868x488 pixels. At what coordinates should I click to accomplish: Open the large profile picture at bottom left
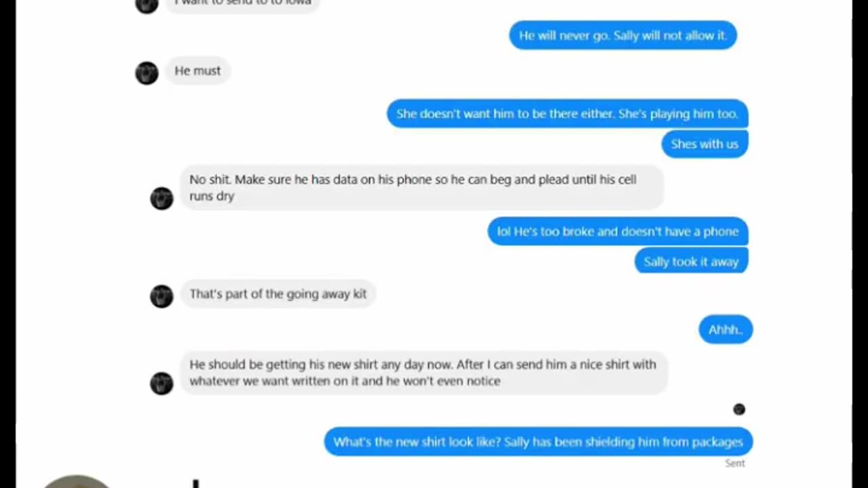(x=76, y=481)
